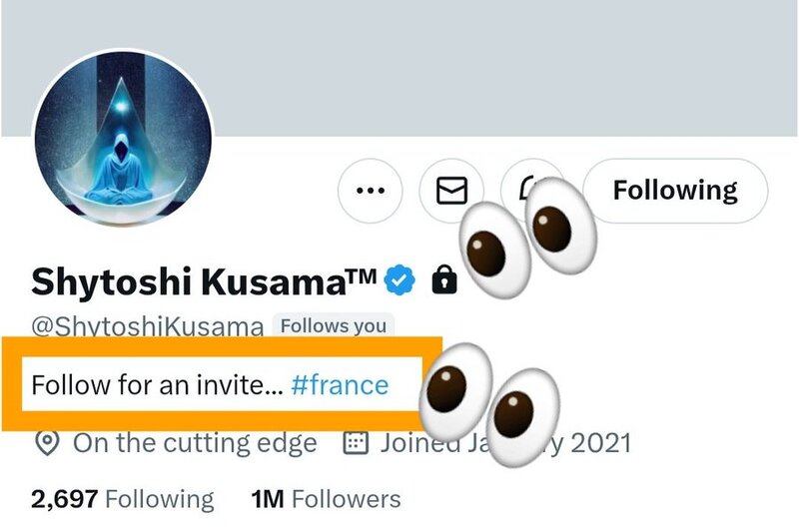
Task: Click the Shytoshi Kusama display name
Action: tap(188, 282)
